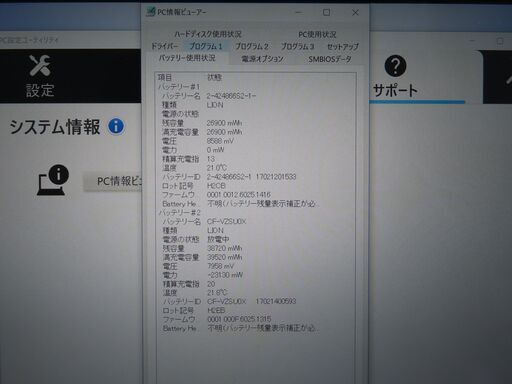Image resolution: width=512 pixels, height=384 pixels.
Task: Select the 0 mW power value
Action: point(216,150)
